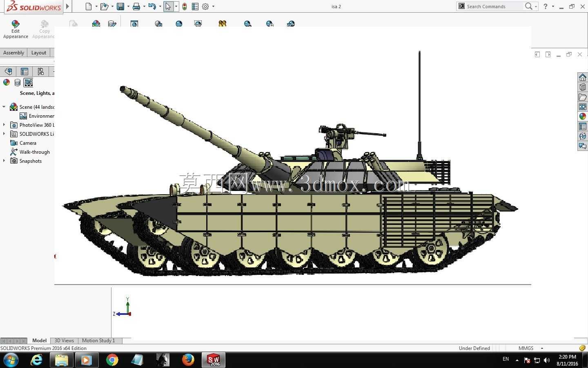Launch Google Chrome from the taskbar
Image resolution: width=588 pixels, height=368 pixels.
pyautogui.click(x=112, y=360)
